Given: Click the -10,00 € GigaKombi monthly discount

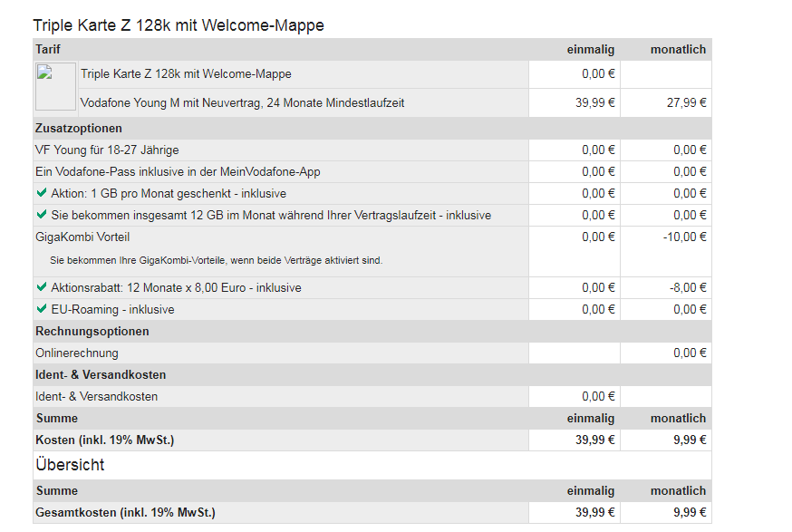Looking at the screenshot, I should coord(684,237).
